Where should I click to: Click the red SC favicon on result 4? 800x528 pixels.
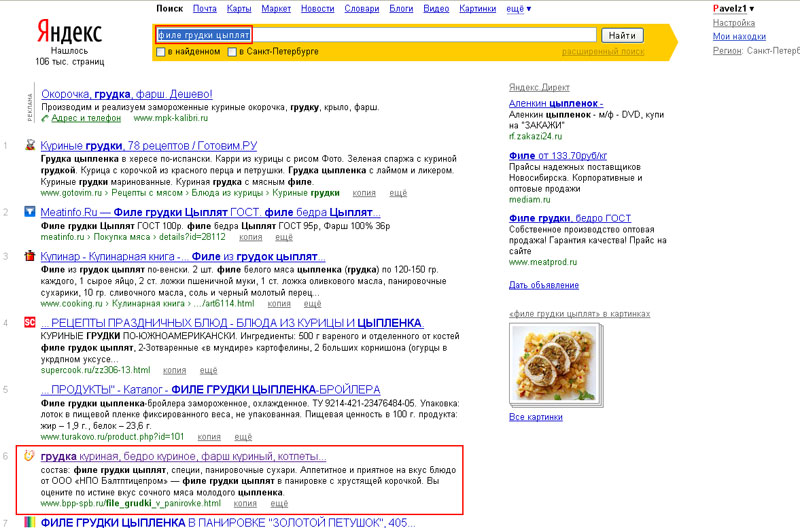point(30,322)
